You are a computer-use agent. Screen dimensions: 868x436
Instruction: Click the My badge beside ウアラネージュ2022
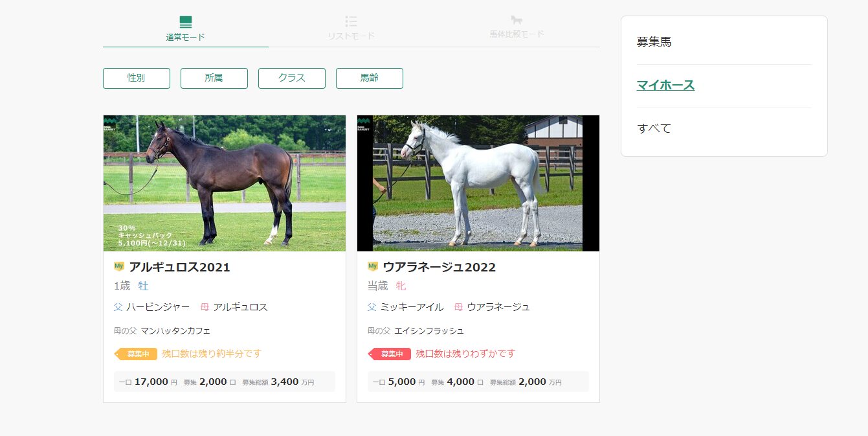click(373, 266)
